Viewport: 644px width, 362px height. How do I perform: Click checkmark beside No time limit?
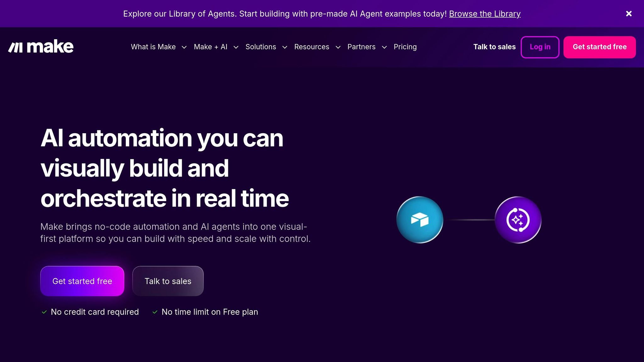point(155,312)
